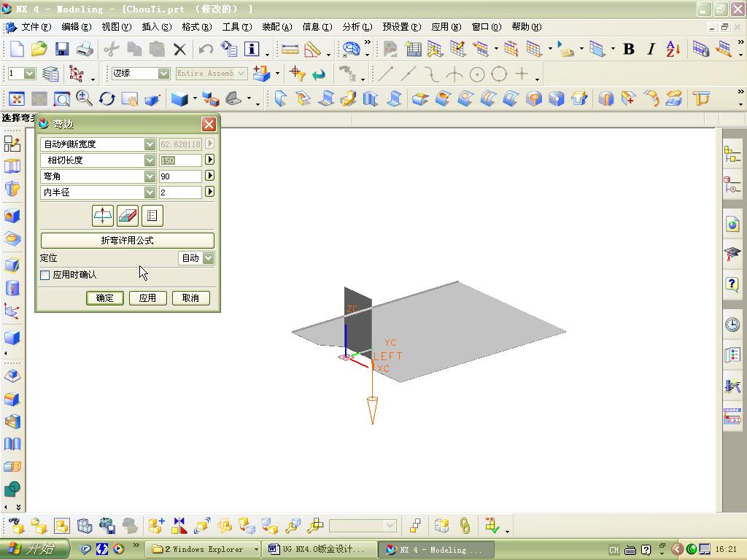Click the Cut (scissors) toolbar icon

(x=111, y=50)
